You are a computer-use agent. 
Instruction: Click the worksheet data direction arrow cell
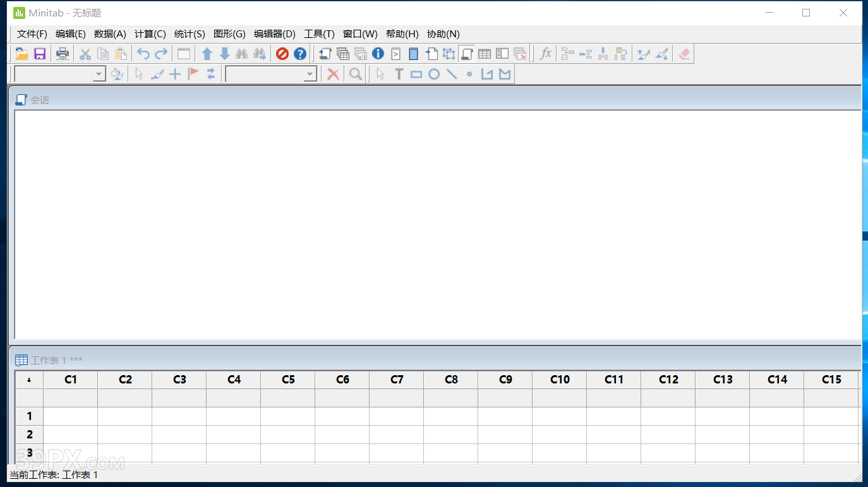pyautogui.click(x=29, y=380)
